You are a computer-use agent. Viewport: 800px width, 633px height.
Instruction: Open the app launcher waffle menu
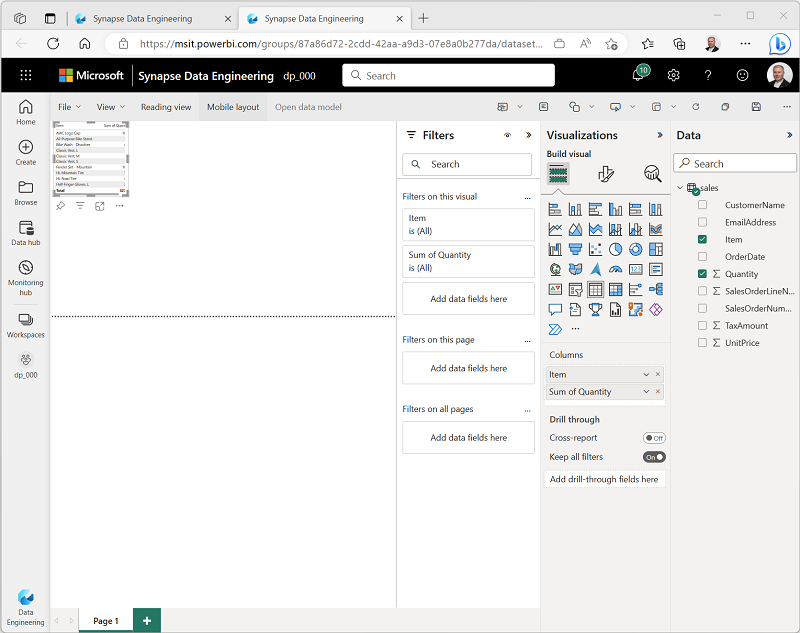pos(26,75)
